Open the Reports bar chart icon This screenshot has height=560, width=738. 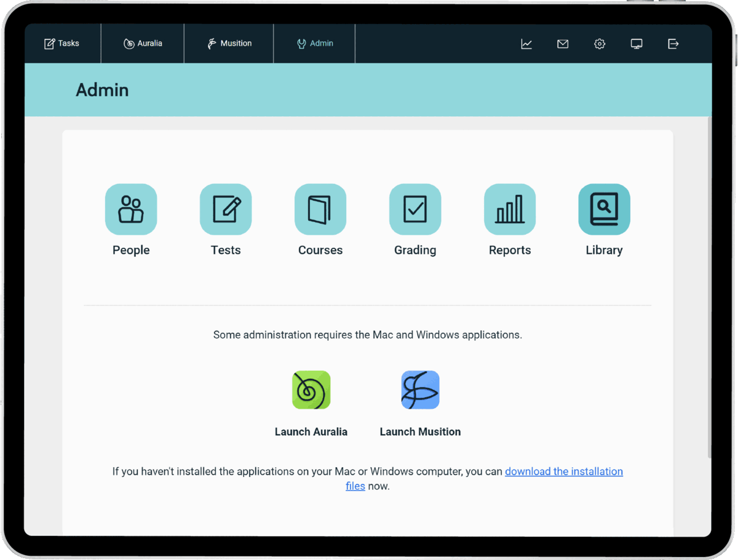click(510, 210)
